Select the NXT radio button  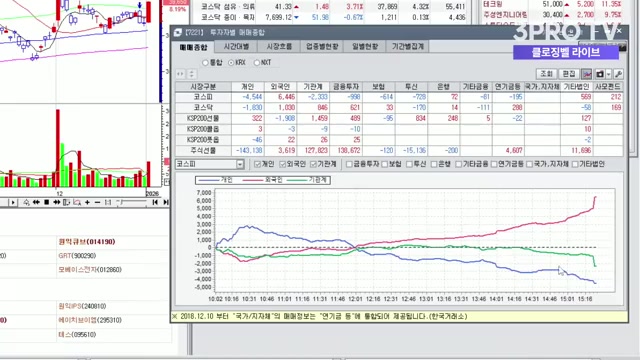257,62
